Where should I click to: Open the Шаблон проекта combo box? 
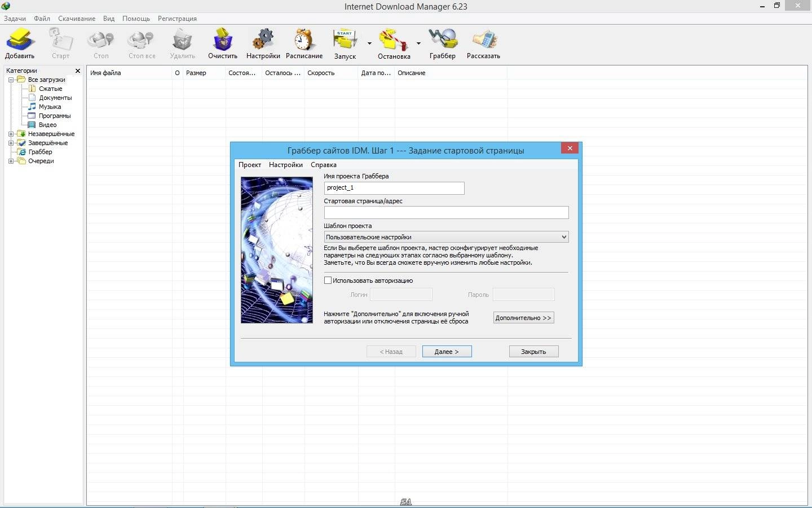point(446,237)
